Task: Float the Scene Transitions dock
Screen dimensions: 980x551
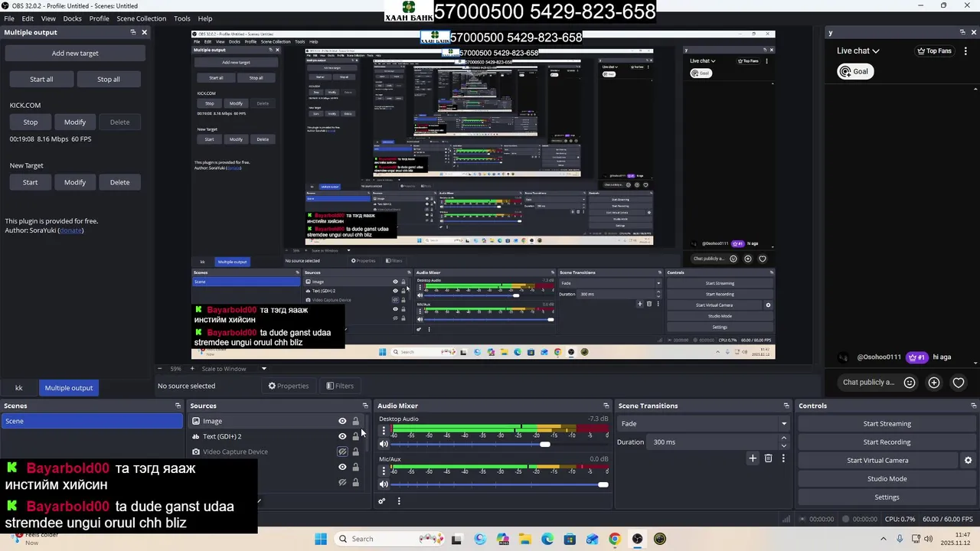Action: 786,406
